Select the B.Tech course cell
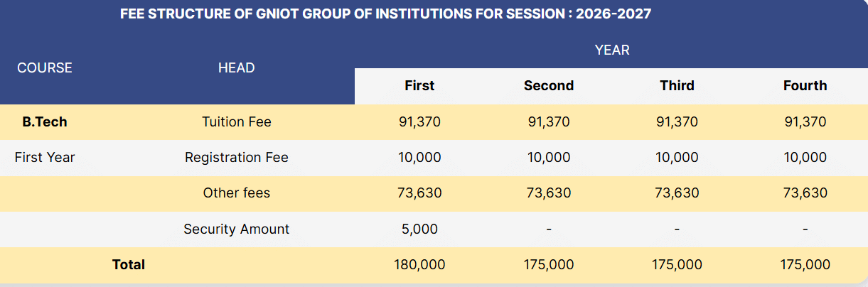This screenshot has height=287, width=868. pos(45,122)
